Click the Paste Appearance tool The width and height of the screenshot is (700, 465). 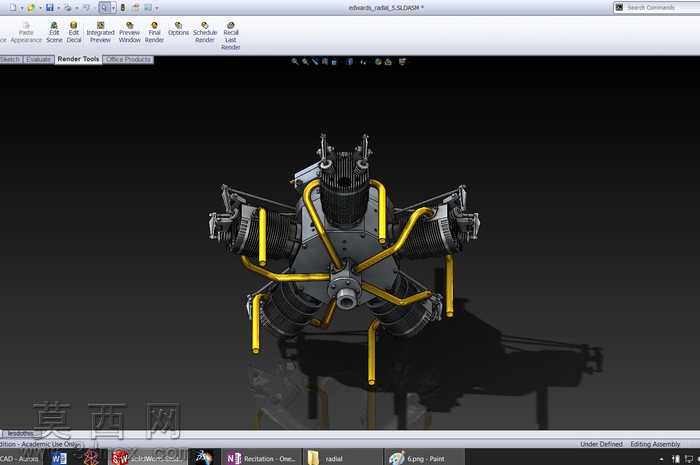(x=26, y=33)
